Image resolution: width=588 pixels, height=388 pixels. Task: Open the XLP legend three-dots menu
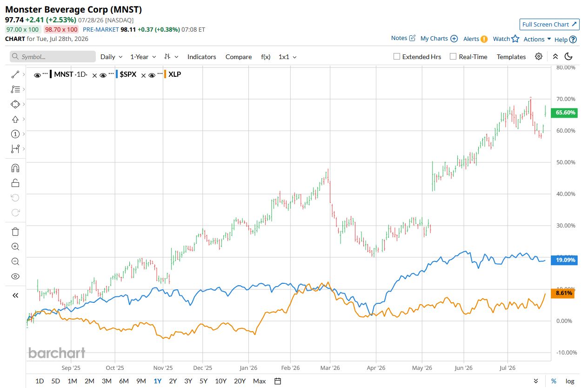[x=160, y=74]
